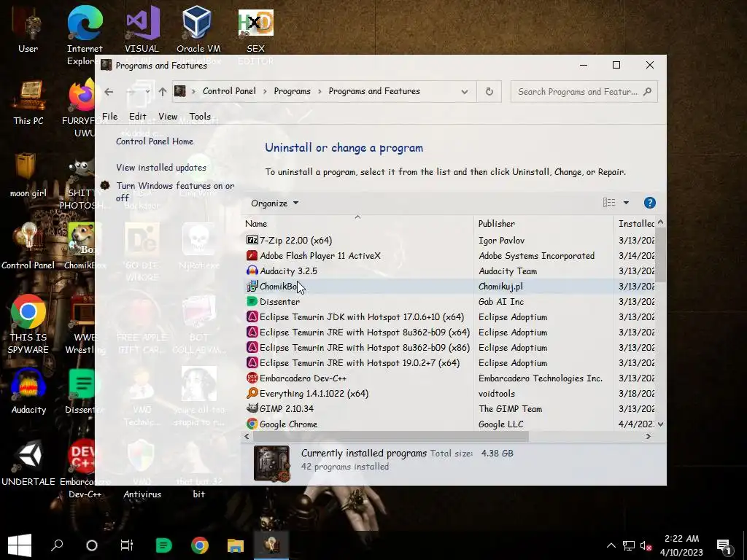
Task: Open the Organize dropdown
Action: click(274, 203)
